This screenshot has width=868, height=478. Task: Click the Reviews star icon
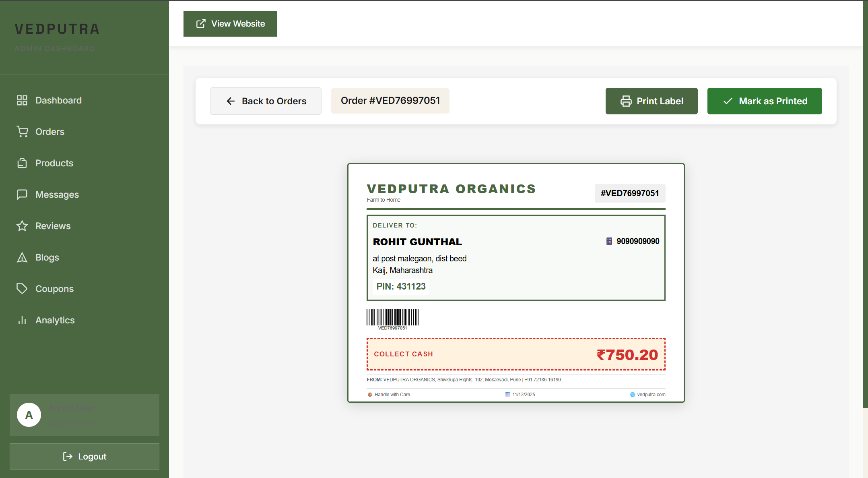(22, 226)
